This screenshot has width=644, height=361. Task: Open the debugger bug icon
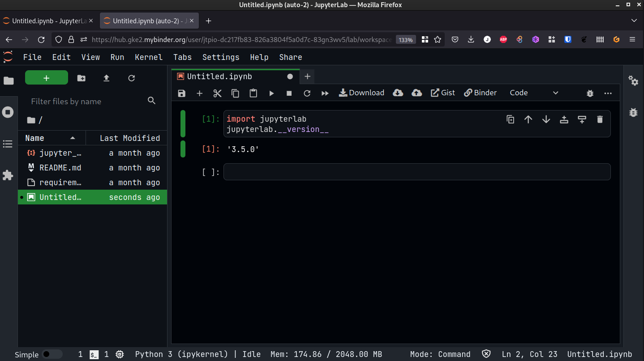click(590, 93)
